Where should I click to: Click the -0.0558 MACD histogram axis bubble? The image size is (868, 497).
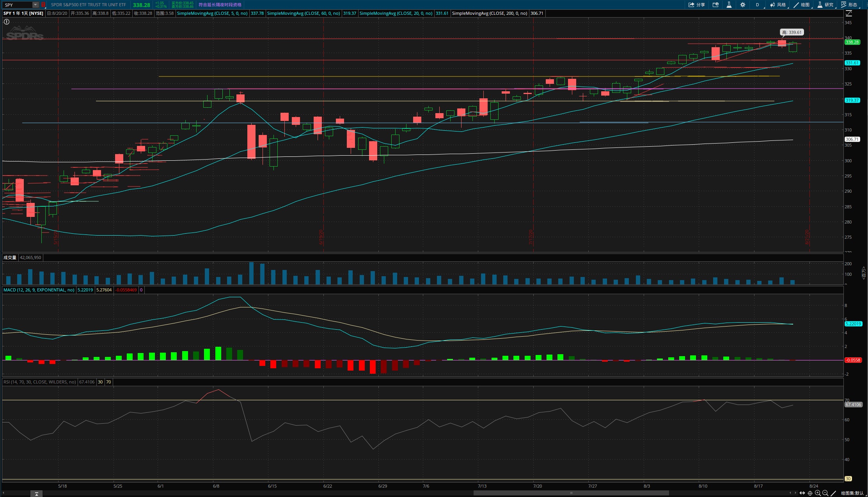[853, 360]
